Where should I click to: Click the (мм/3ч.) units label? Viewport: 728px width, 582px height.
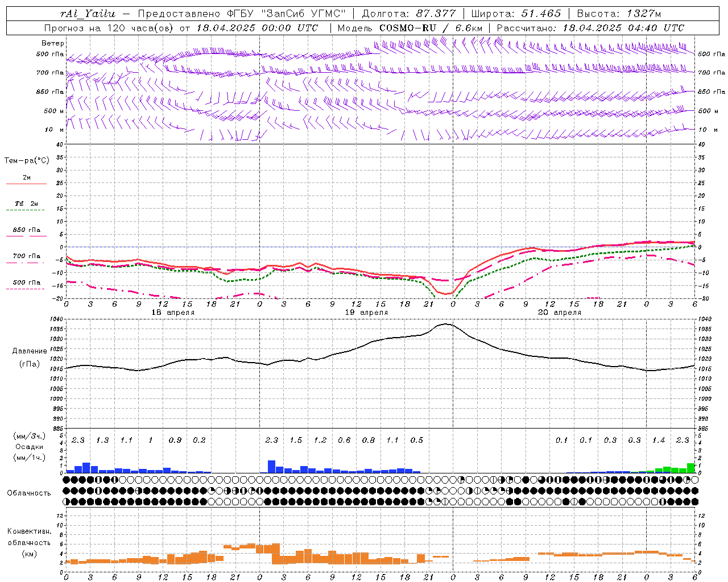click(30, 436)
